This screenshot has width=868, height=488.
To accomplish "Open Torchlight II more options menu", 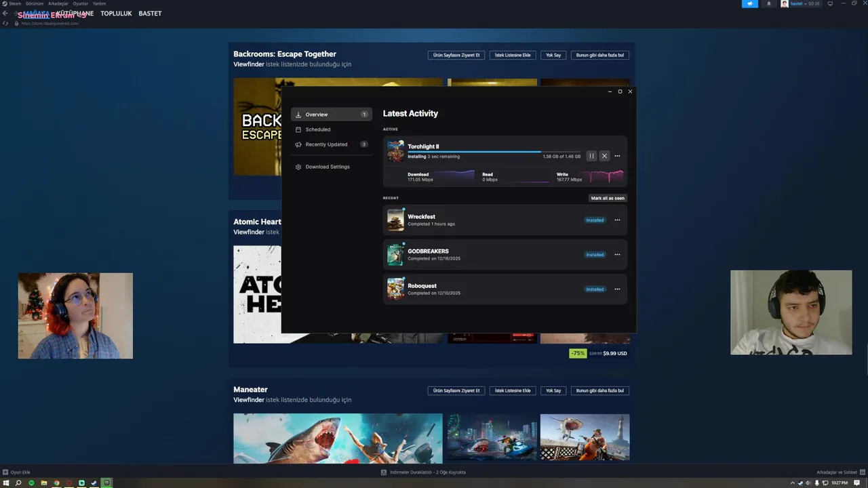I will tap(617, 156).
